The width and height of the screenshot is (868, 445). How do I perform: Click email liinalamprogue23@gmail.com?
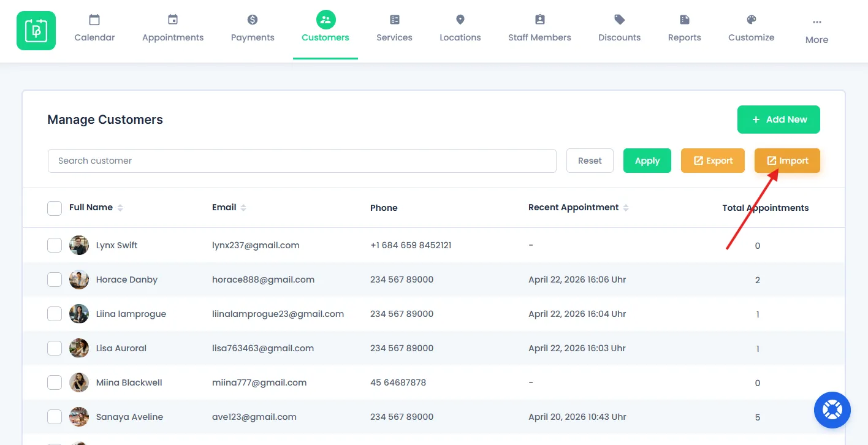[x=278, y=314]
